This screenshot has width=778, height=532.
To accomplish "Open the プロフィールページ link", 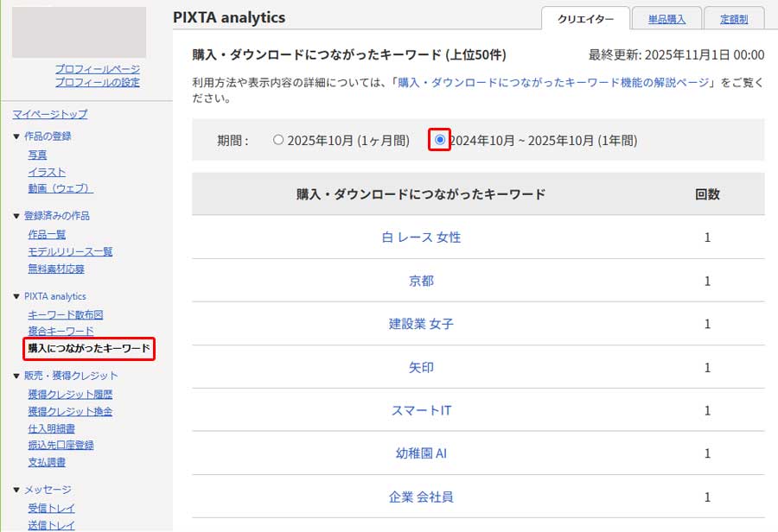I will click(x=97, y=69).
